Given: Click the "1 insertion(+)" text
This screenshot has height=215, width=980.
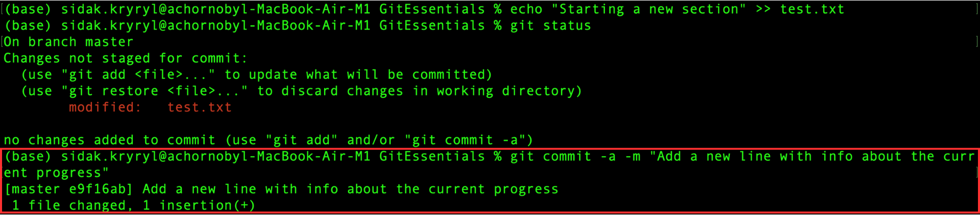Looking at the screenshot, I should (199, 205).
